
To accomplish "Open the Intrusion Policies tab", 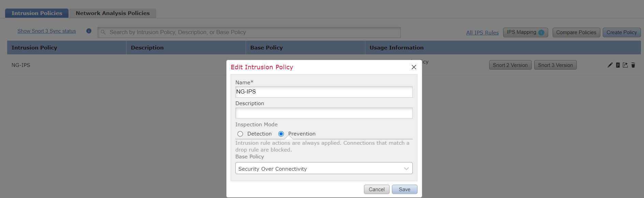I will click(x=37, y=13).
